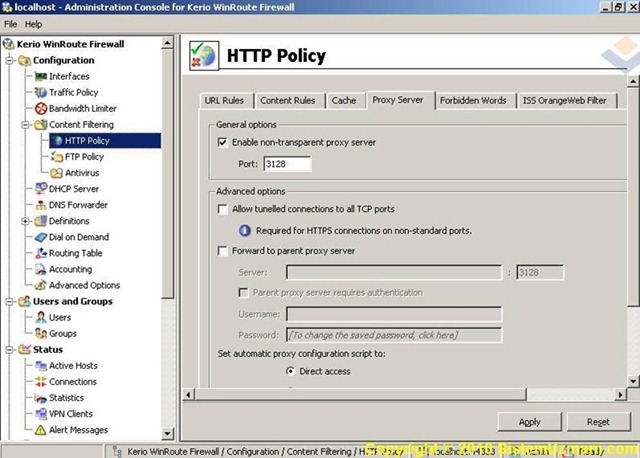
Task: Click the VPN Clients icon
Action: (x=40, y=414)
